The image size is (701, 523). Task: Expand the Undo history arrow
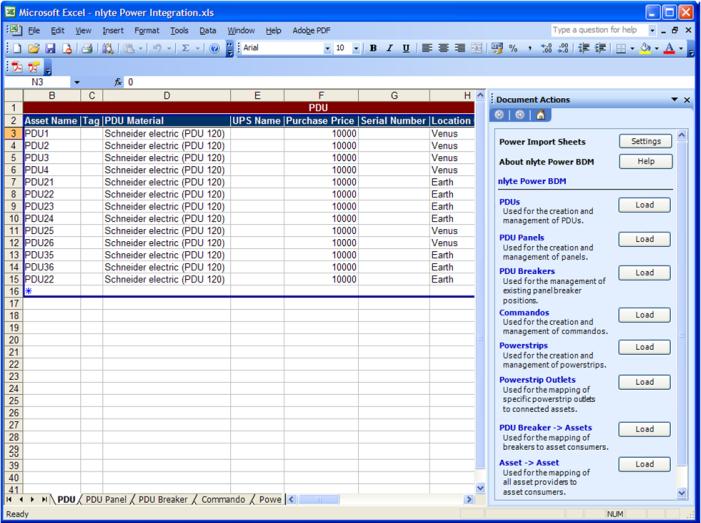click(x=169, y=48)
